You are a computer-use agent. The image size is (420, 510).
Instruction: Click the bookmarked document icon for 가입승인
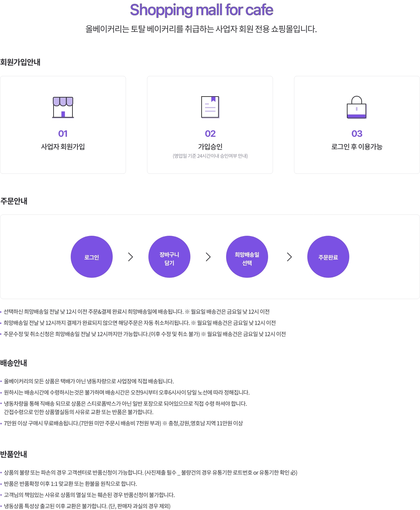[210, 107]
